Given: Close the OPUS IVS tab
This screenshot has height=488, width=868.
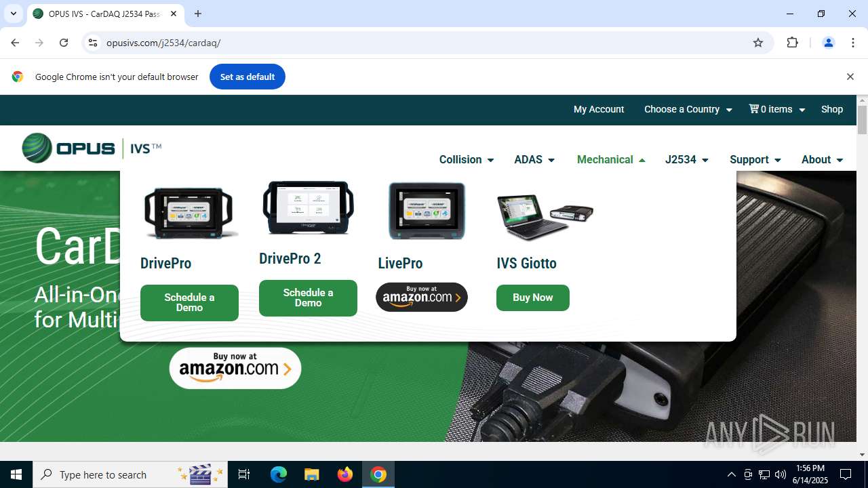Looking at the screenshot, I should tap(174, 14).
